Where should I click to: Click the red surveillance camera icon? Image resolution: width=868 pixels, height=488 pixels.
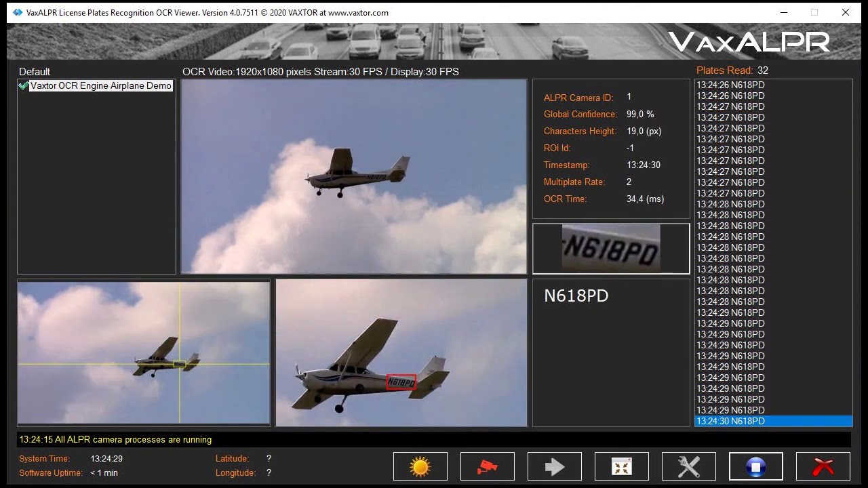[x=488, y=466]
